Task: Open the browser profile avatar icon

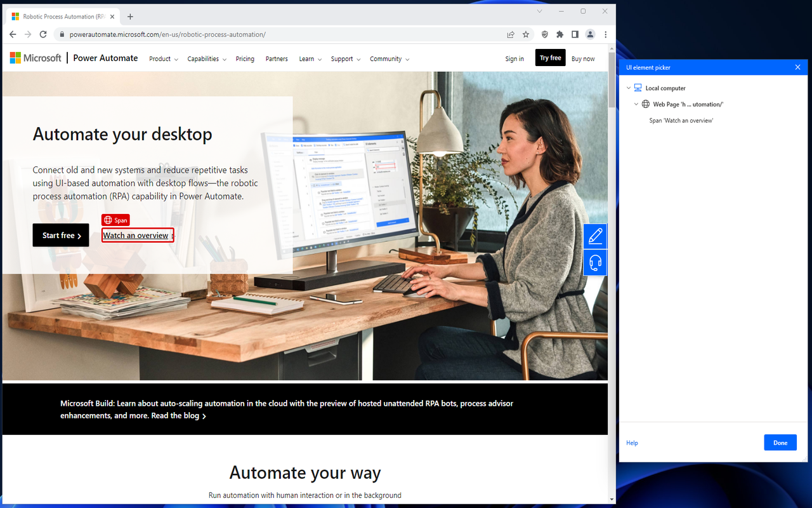Action: (x=590, y=34)
